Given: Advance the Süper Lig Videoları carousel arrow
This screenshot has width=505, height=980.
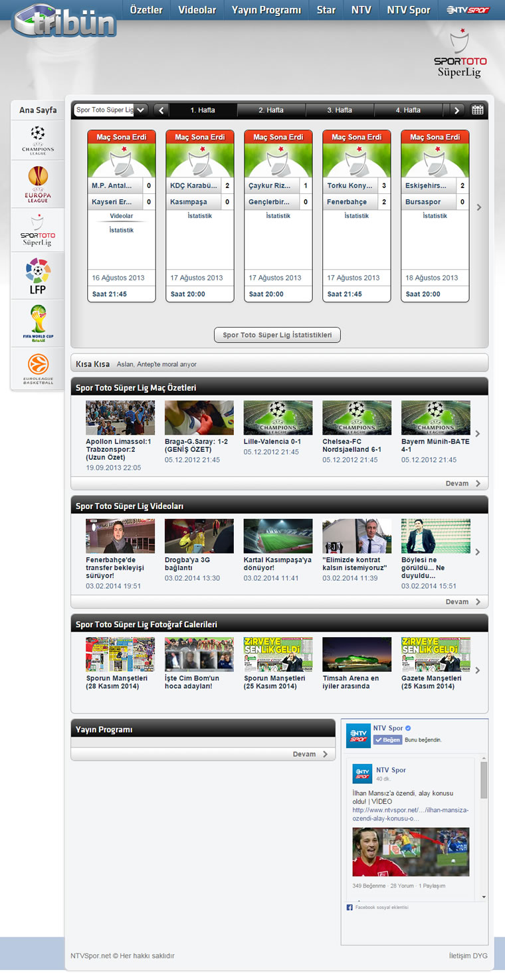Looking at the screenshot, I should point(478,552).
